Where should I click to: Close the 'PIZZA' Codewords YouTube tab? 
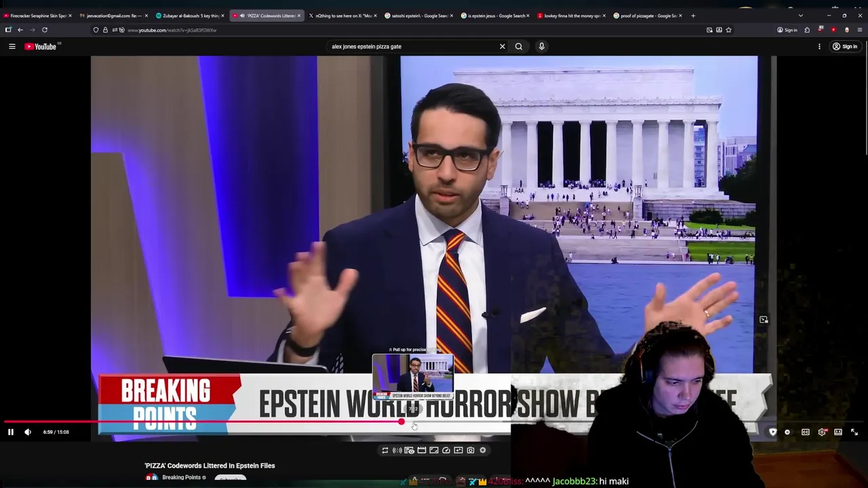[298, 16]
